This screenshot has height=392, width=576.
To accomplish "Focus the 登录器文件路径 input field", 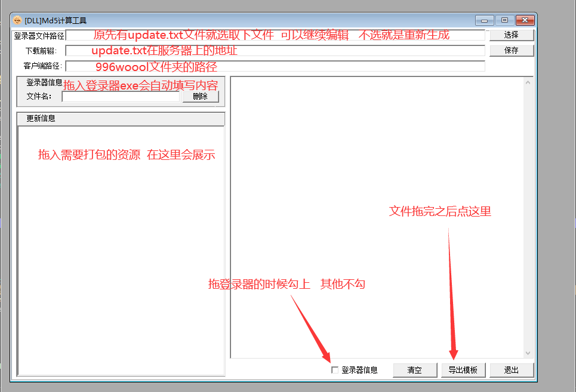I will point(275,35).
